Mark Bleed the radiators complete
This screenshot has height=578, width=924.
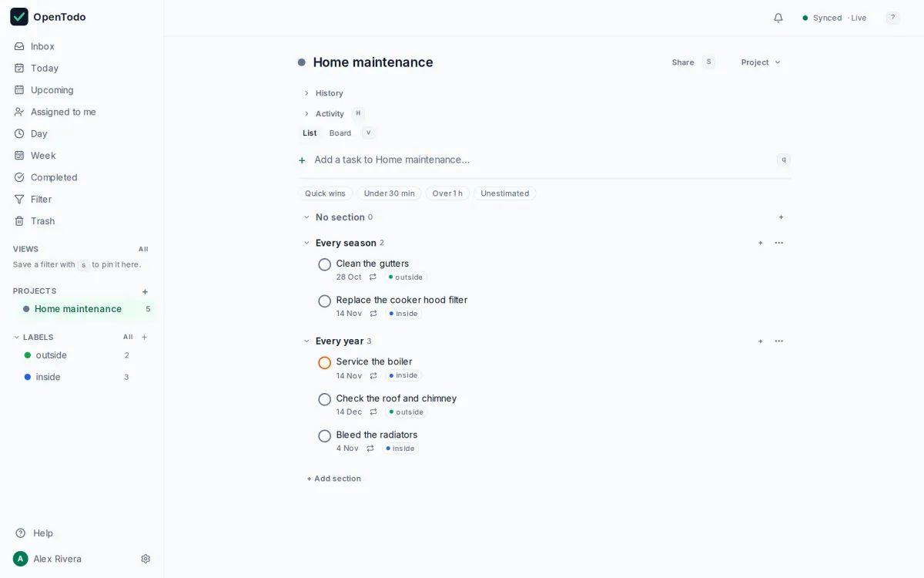click(325, 436)
